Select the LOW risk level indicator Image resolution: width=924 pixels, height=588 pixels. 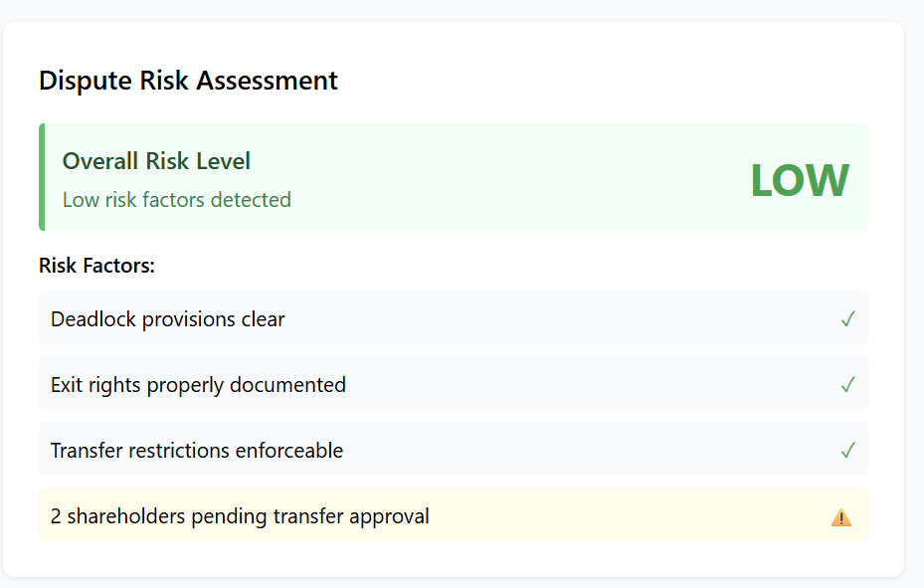point(800,179)
